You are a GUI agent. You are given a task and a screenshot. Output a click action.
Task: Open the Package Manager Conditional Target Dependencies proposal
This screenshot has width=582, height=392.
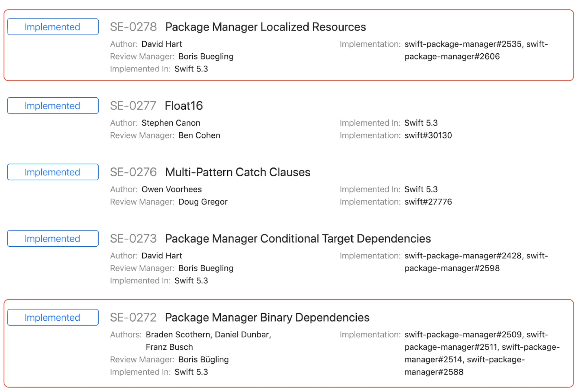pyautogui.click(x=298, y=238)
